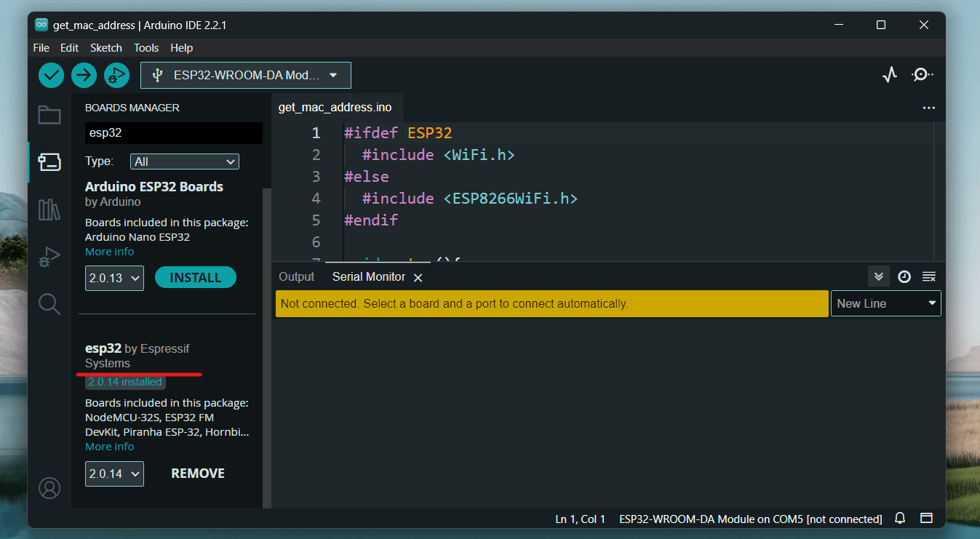Switch to the Output tab
This screenshot has width=980, height=539.
297,276
